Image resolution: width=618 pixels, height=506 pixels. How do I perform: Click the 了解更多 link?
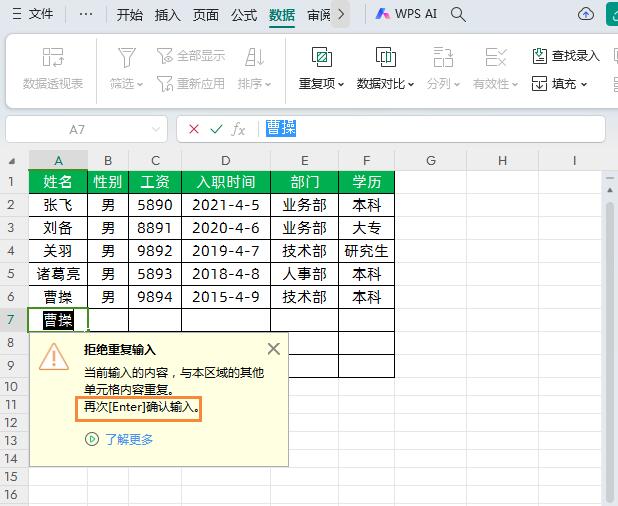point(129,439)
